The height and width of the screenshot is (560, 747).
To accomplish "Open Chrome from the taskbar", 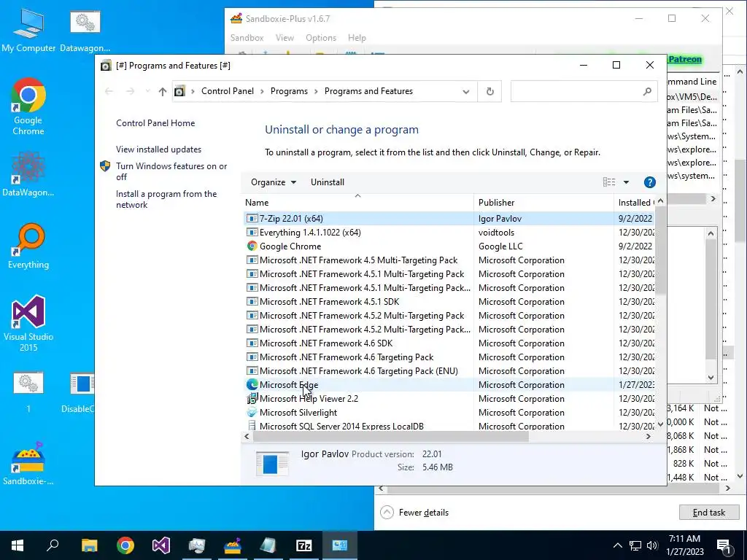I will click(125, 545).
